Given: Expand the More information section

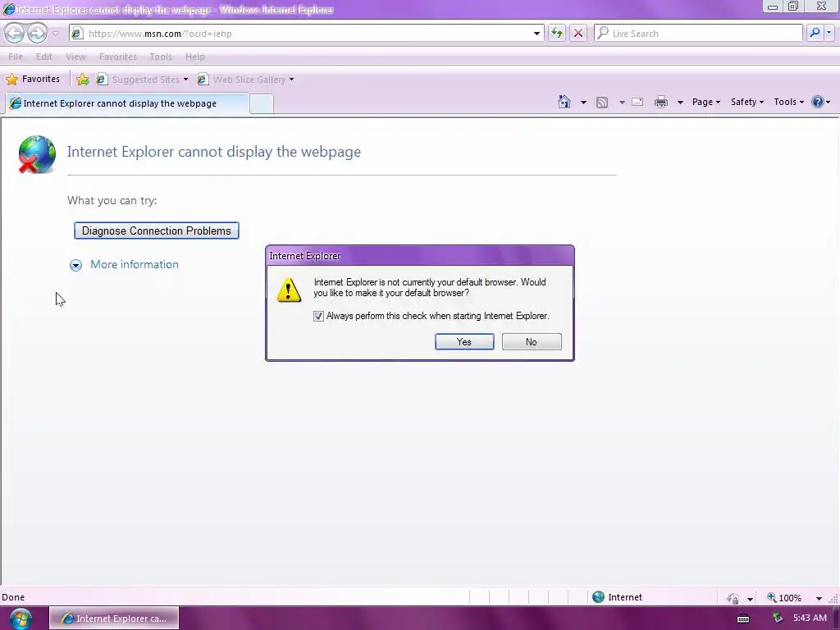Looking at the screenshot, I should click(x=75, y=265).
